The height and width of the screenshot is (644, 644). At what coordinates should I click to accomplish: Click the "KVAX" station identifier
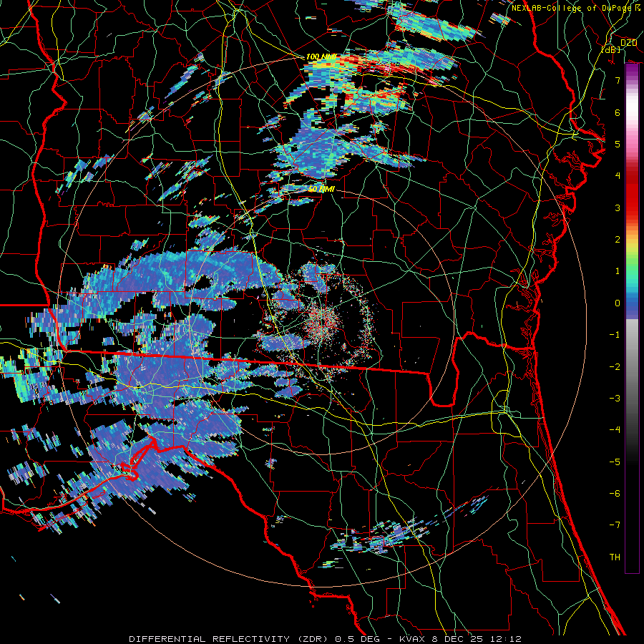412,639
